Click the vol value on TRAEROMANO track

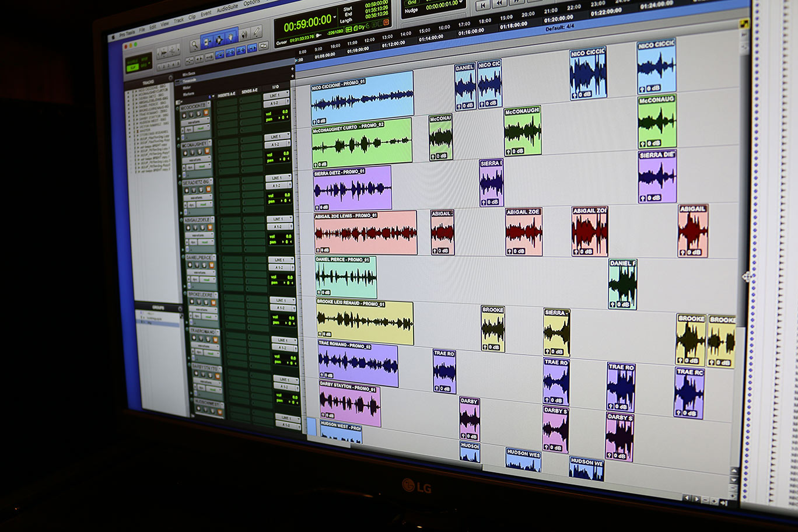tap(293, 358)
